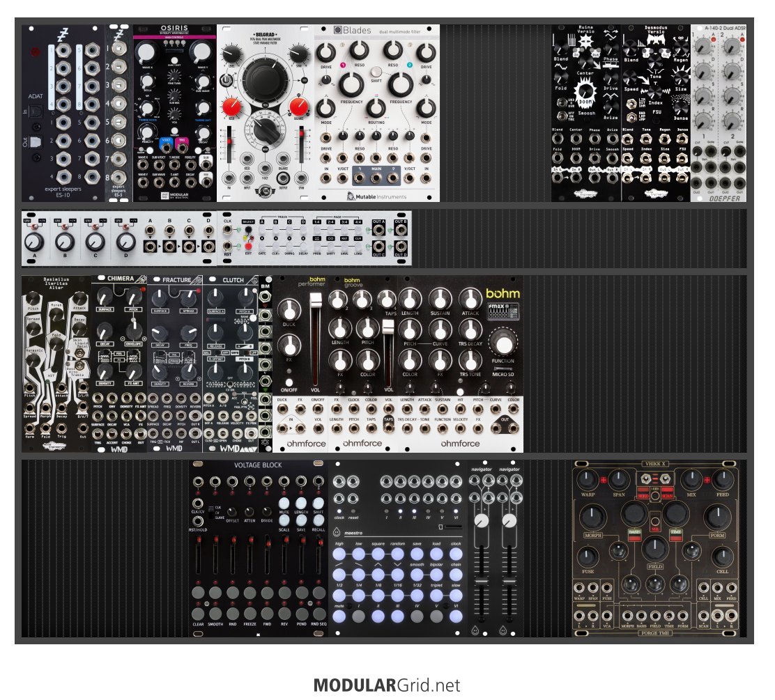Click the fm4x display icon on bohm
Viewport: 775px width, 700px height.
tap(503, 311)
